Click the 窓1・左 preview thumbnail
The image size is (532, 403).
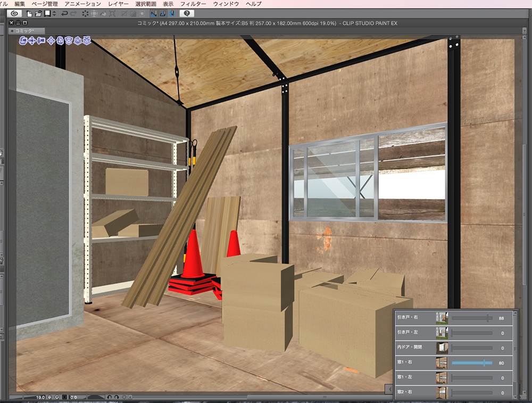442,378
